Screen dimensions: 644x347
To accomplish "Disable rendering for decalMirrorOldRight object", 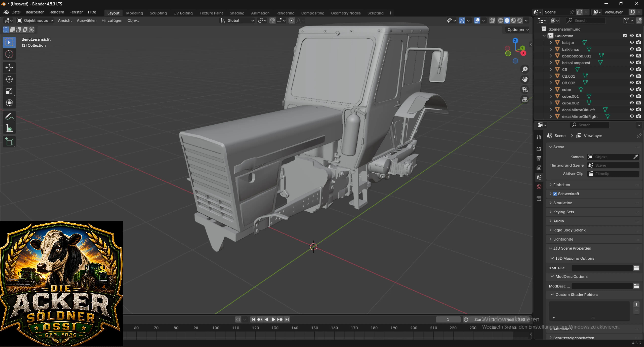I will click(x=639, y=116).
